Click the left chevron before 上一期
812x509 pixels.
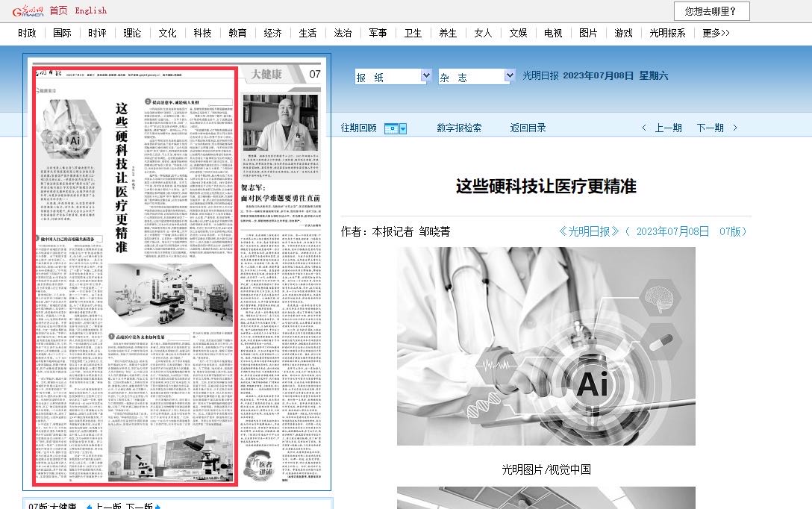644,128
